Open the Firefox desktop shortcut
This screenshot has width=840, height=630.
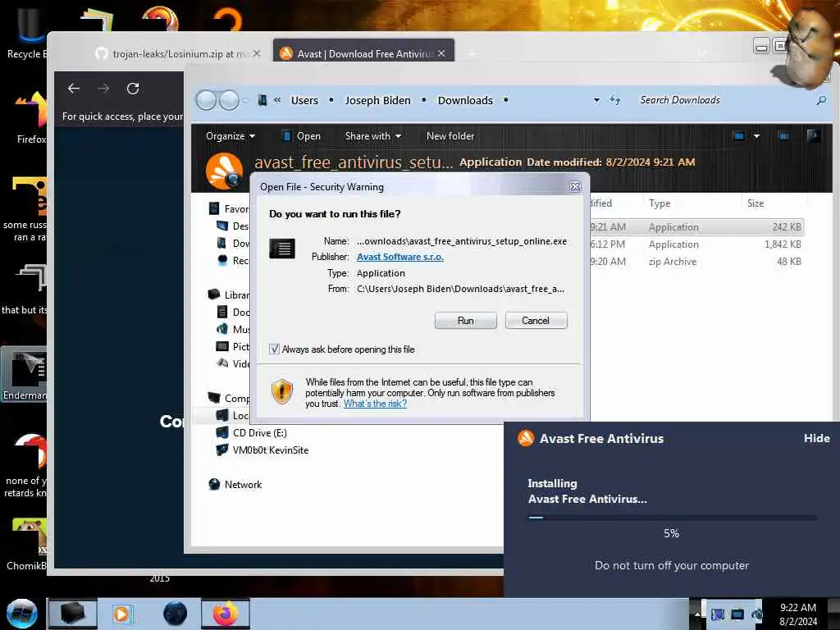coord(31,118)
